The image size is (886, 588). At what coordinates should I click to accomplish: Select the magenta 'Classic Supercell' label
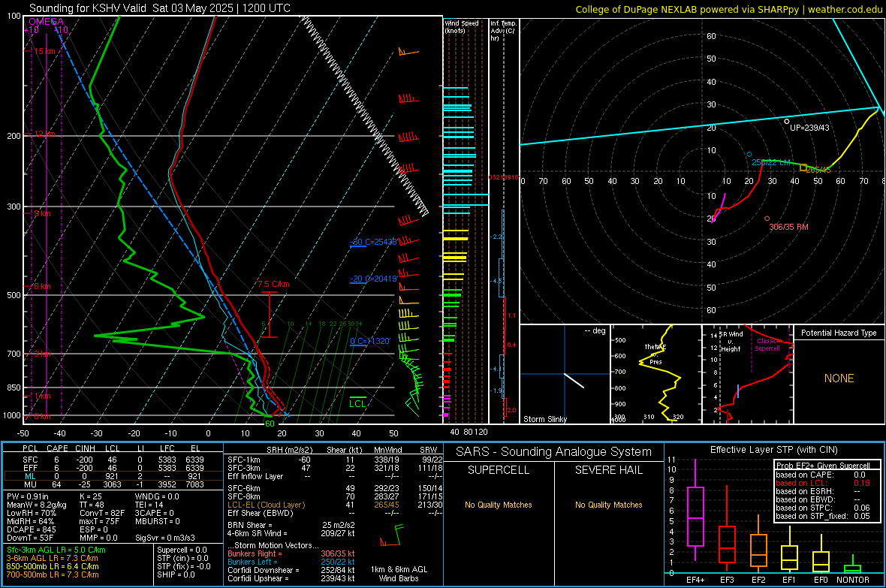click(767, 345)
